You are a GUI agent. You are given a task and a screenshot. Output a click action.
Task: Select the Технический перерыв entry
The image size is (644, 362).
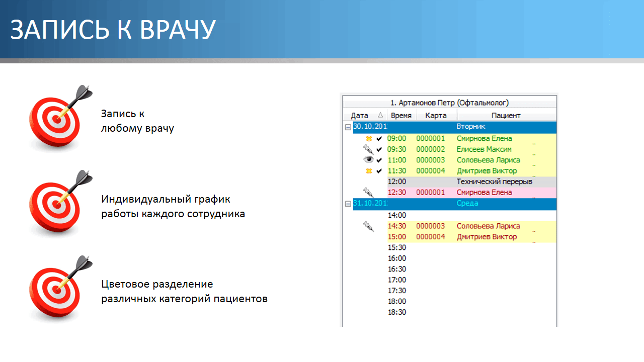(x=494, y=182)
